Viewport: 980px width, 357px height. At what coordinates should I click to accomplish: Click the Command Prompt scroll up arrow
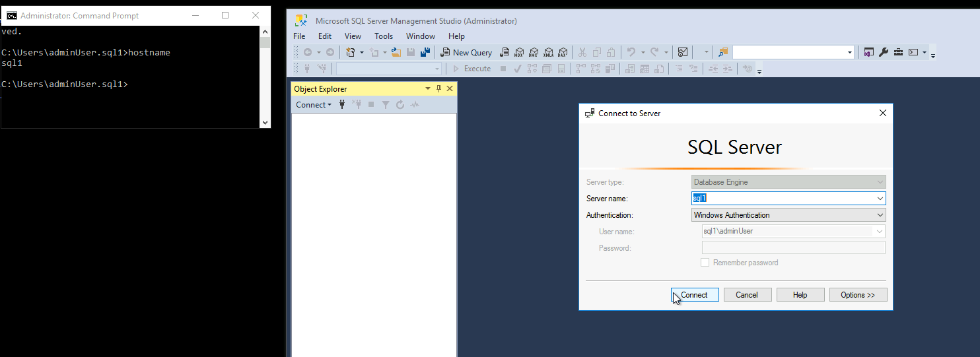coord(265,31)
